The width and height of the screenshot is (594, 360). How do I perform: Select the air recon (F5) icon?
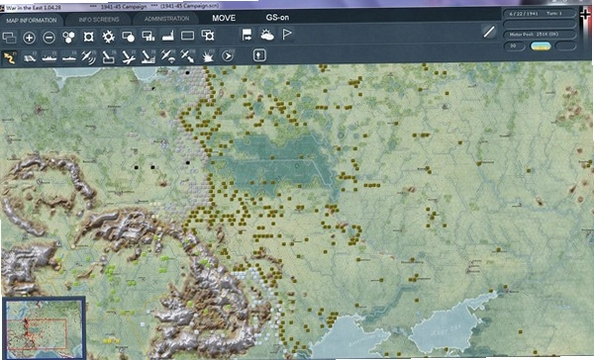pyautogui.click(x=89, y=57)
